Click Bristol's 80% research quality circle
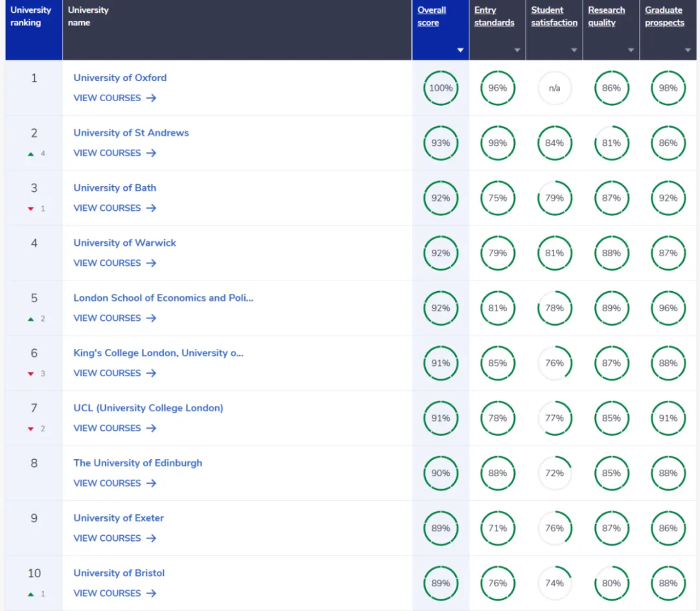The width and height of the screenshot is (700, 611). 611,583
